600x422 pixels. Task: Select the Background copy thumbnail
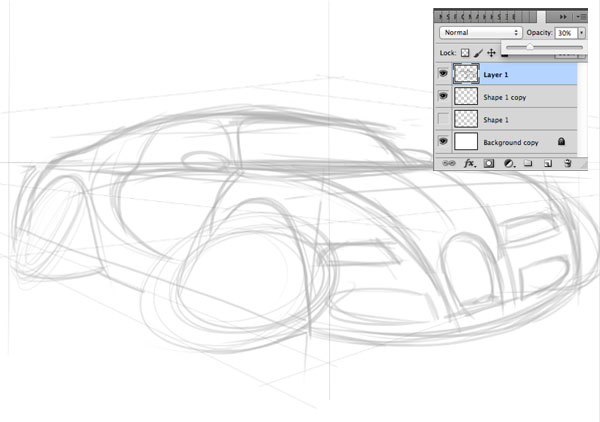pyautogui.click(x=466, y=141)
